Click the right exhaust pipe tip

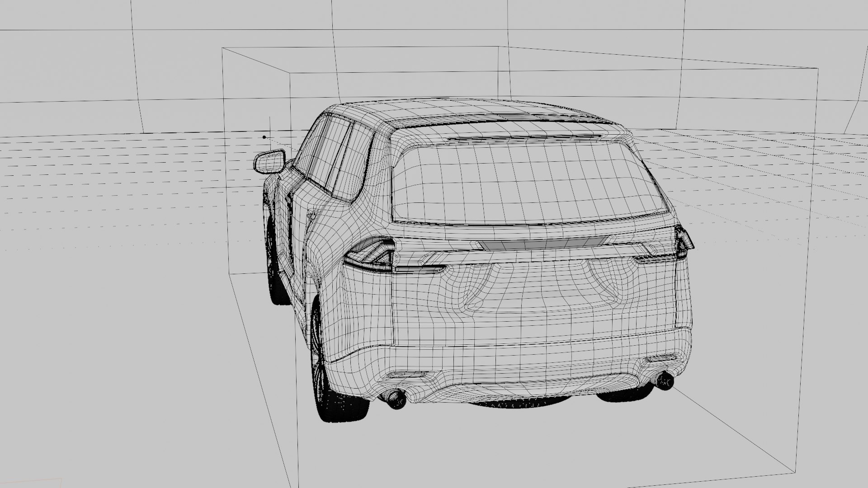665,381
